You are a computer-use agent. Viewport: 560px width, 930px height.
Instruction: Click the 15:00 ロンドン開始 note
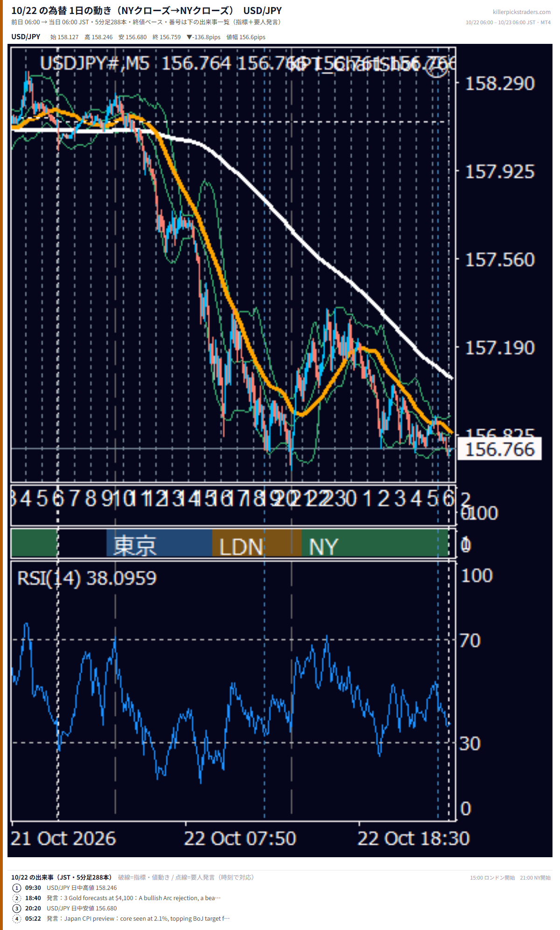click(x=492, y=878)
